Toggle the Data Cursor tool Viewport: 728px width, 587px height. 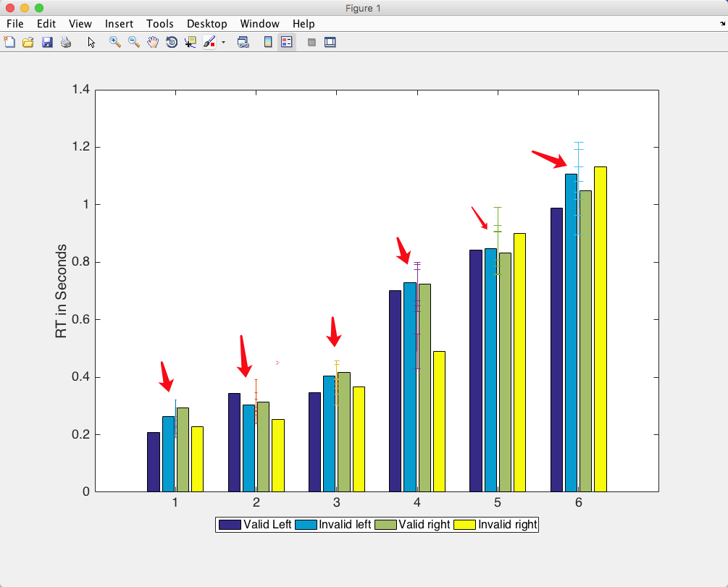(x=191, y=42)
